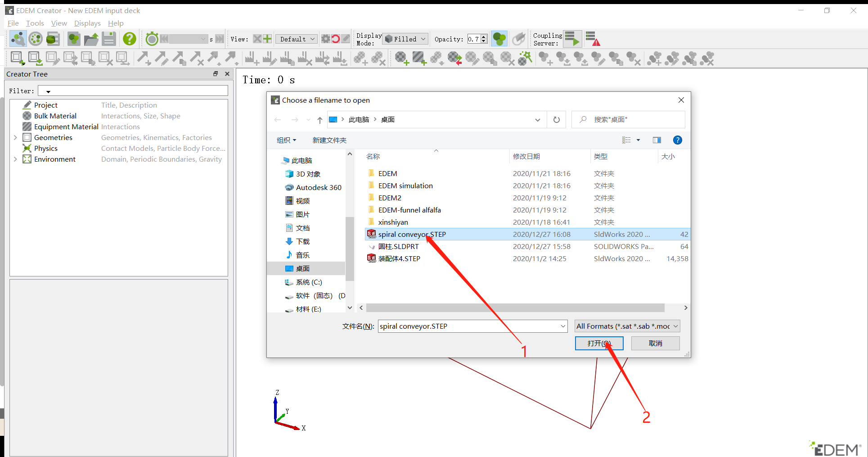Refresh the file dialog folder listing
868x457 pixels.
[557, 120]
